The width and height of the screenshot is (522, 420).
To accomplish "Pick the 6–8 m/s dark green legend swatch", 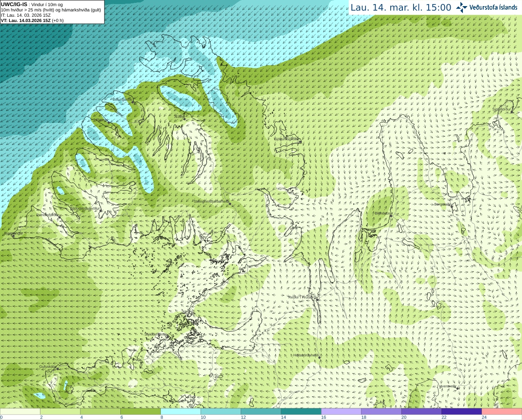I will pos(140,411).
